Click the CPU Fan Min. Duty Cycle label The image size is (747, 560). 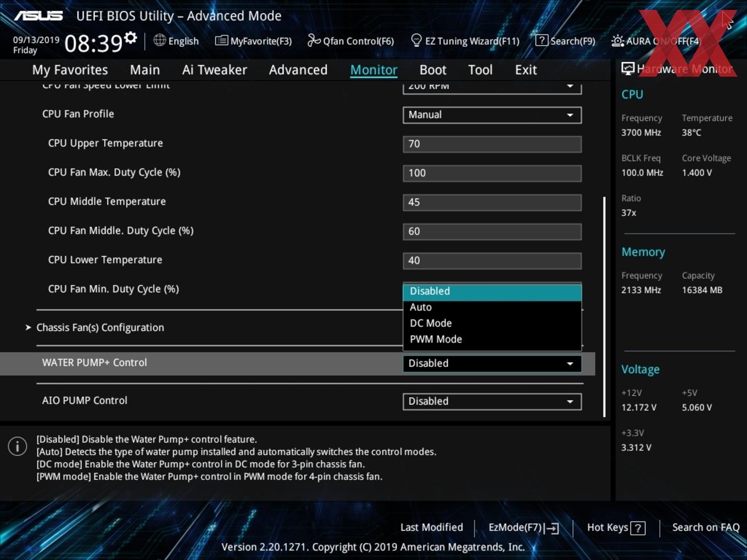(113, 289)
